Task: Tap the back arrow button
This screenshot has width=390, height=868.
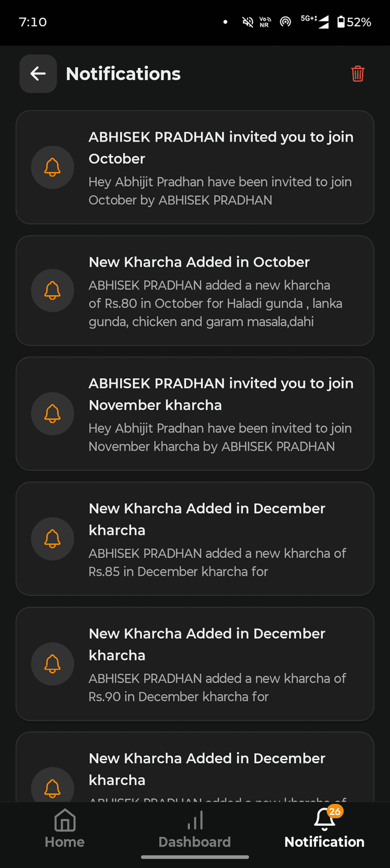Action: click(38, 74)
